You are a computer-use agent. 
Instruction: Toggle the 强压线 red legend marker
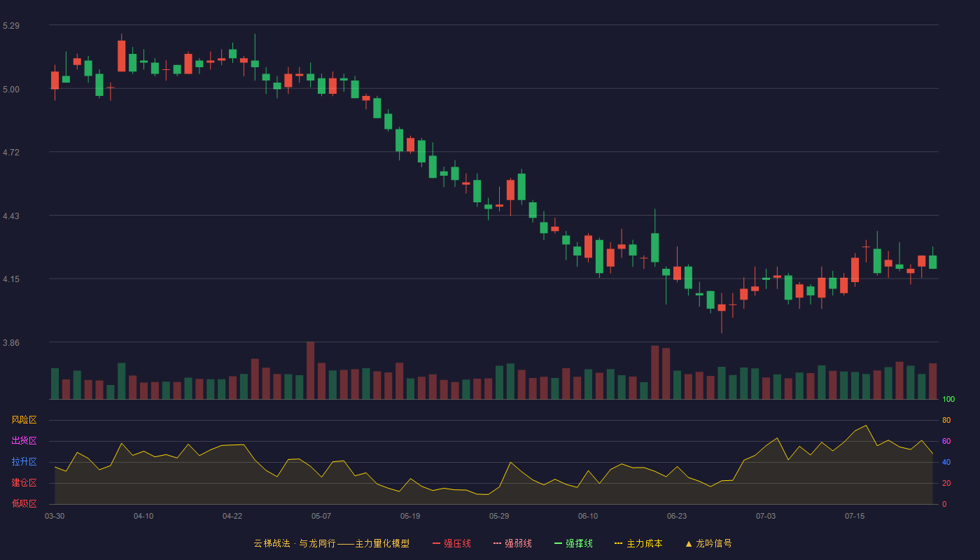[x=436, y=543]
